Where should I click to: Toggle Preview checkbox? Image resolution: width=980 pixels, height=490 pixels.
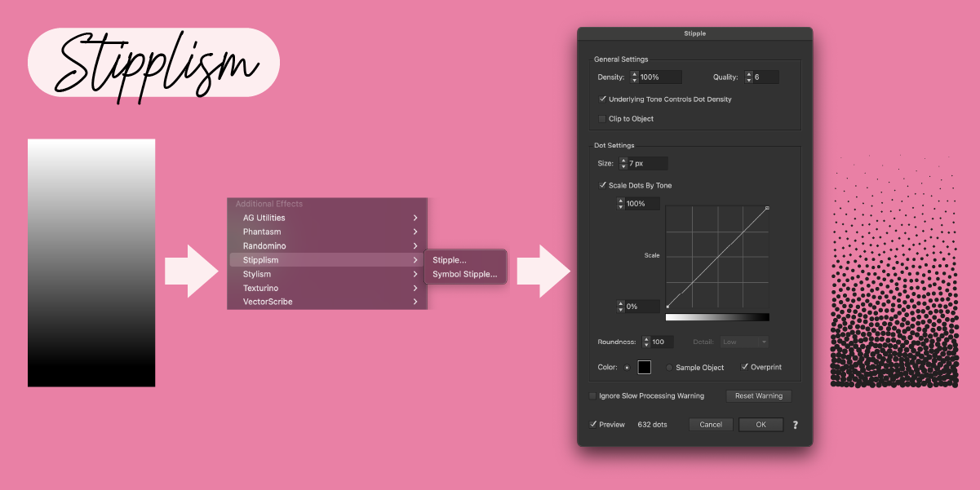point(593,424)
